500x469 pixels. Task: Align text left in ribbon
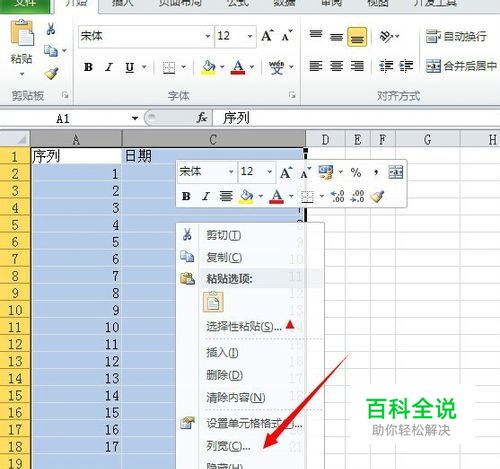pyautogui.click(x=316, y=66)
